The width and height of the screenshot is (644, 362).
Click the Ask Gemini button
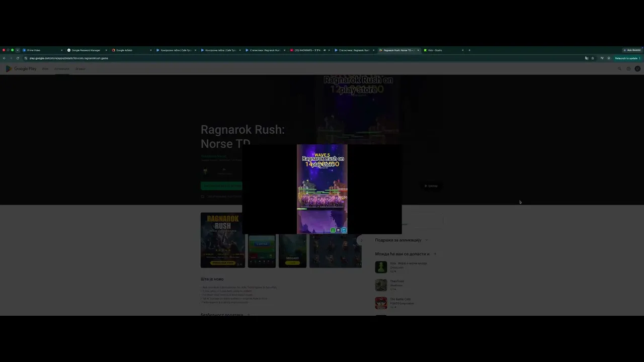click(632, 50)
